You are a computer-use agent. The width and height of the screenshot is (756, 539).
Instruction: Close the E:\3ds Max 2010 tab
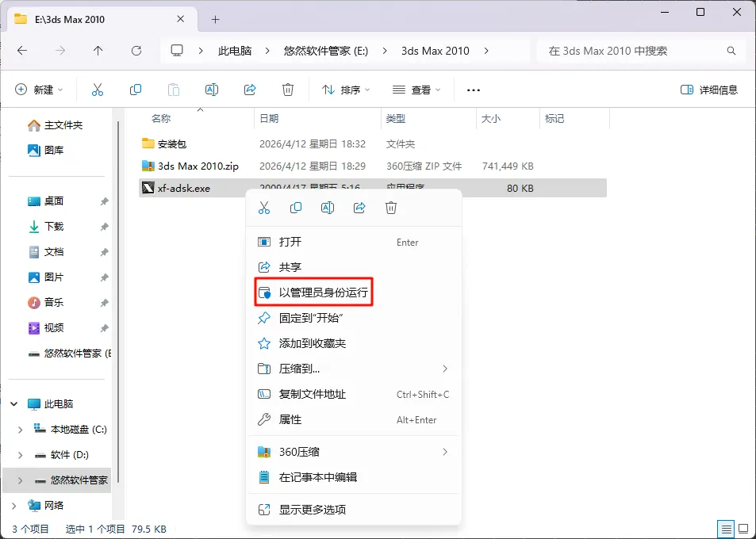(180, 19)
